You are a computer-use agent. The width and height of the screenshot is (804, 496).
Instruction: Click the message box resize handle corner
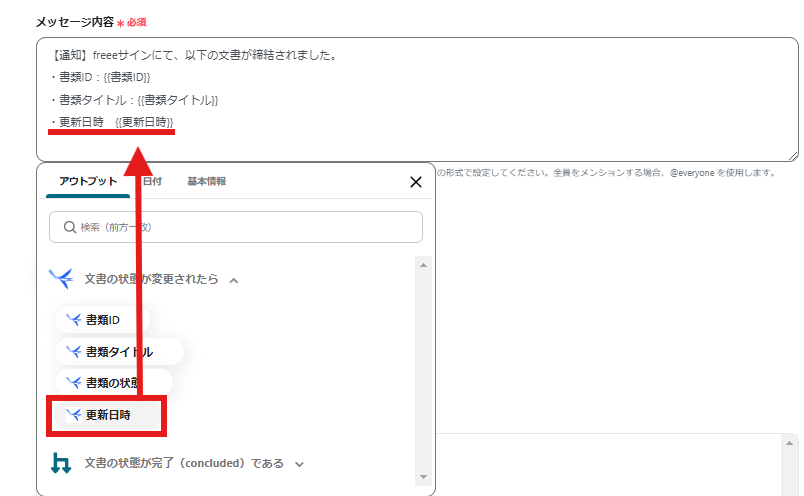coord(793,156)
